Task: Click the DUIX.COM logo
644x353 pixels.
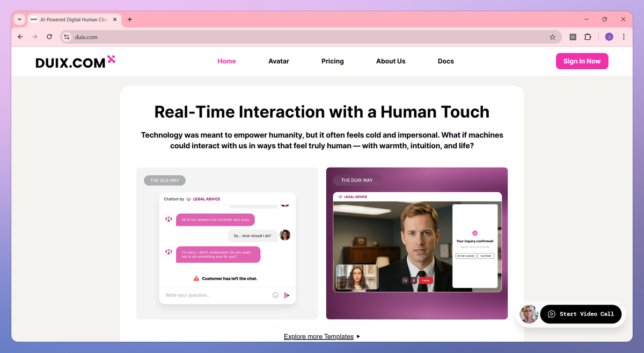Action: [76, 62]
